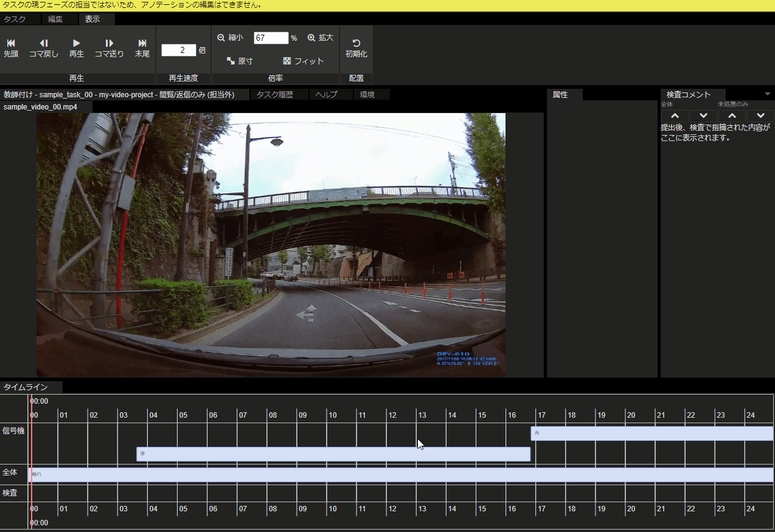Go to previous comment under 全体
775x532 pixels.
(675, 116)
